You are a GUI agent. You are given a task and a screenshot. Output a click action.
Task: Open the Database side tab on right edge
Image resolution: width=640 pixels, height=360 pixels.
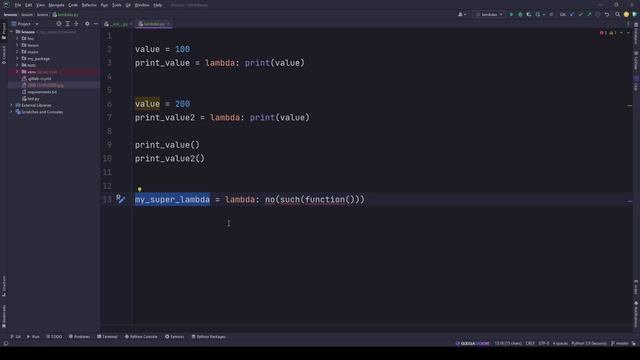(636, 33)
